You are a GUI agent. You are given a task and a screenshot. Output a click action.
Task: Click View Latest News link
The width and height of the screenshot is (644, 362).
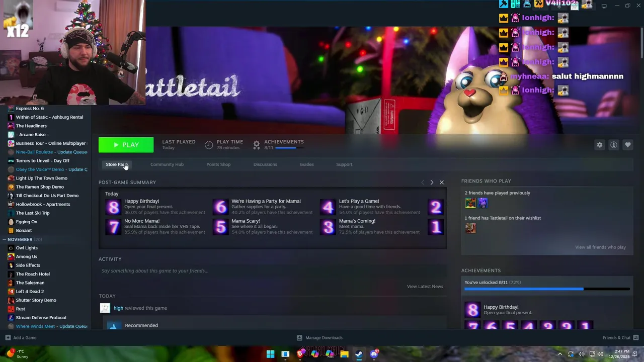(425, 287)
